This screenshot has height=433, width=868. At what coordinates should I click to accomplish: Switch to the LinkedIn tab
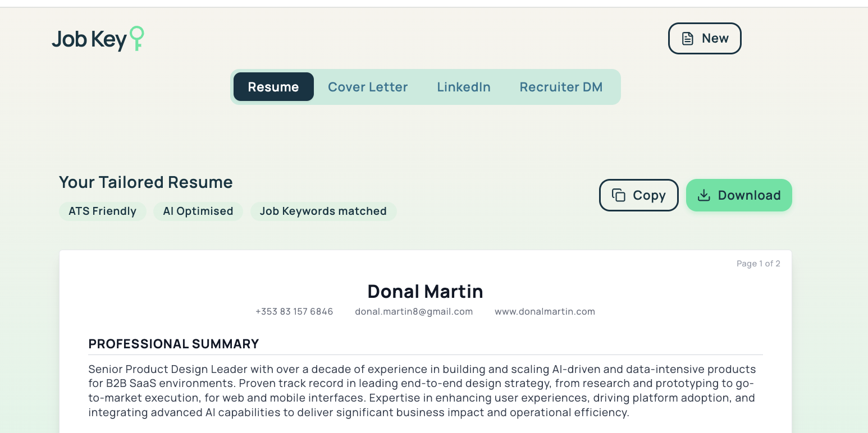point(464,87)
